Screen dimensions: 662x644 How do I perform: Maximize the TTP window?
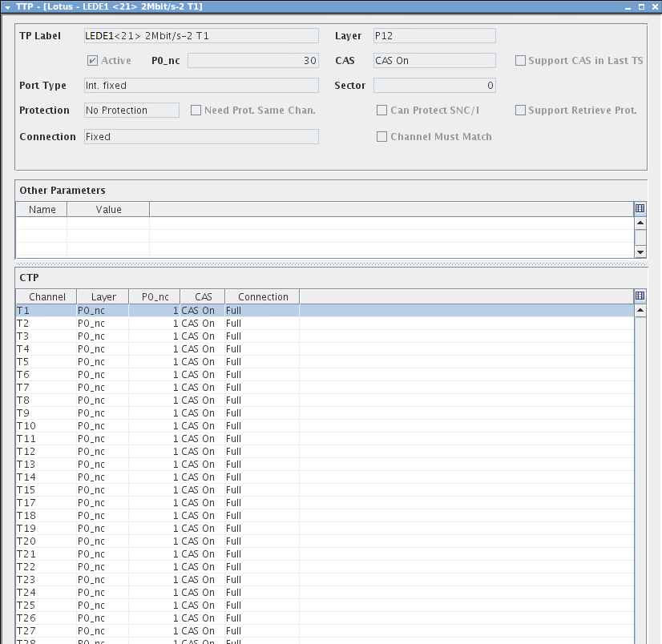[640, 6]
